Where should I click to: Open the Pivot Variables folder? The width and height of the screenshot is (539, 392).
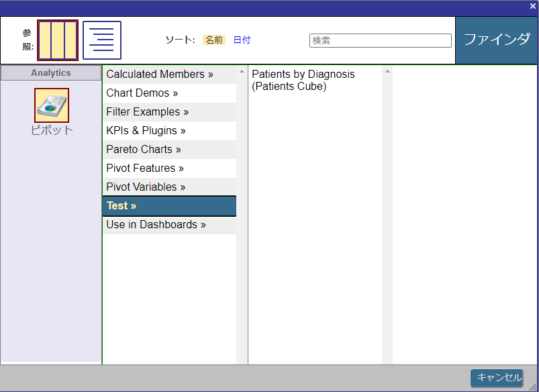(146, 187)
